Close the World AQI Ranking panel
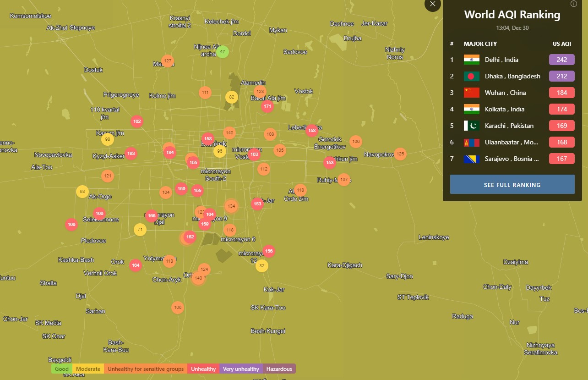This screenshot has width=588, height=380. pos(432,4)
